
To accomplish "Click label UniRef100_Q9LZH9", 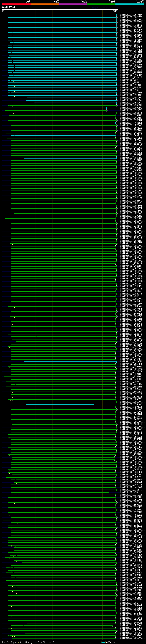I will click(131, 52).
